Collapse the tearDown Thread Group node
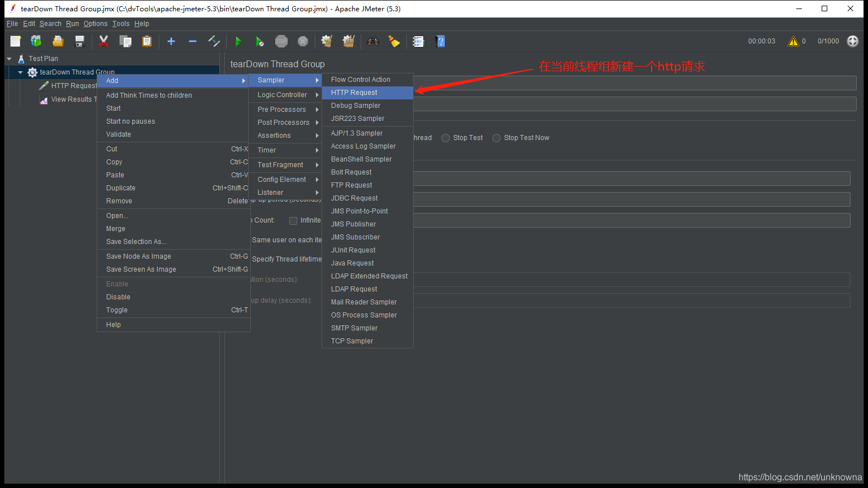This screenshot has width=868, height=488. pyautogui.click(x=20, y=72)
